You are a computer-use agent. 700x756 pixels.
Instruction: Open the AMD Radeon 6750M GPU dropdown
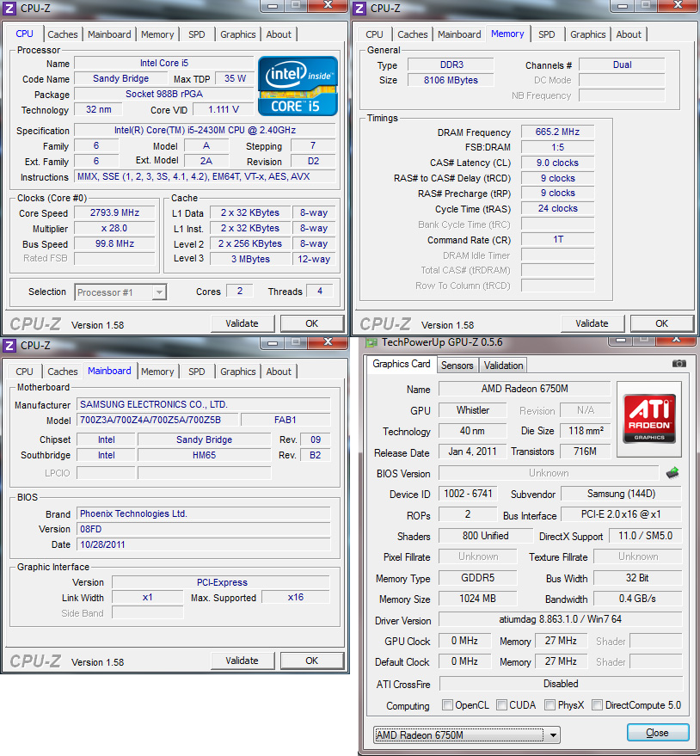467,734
